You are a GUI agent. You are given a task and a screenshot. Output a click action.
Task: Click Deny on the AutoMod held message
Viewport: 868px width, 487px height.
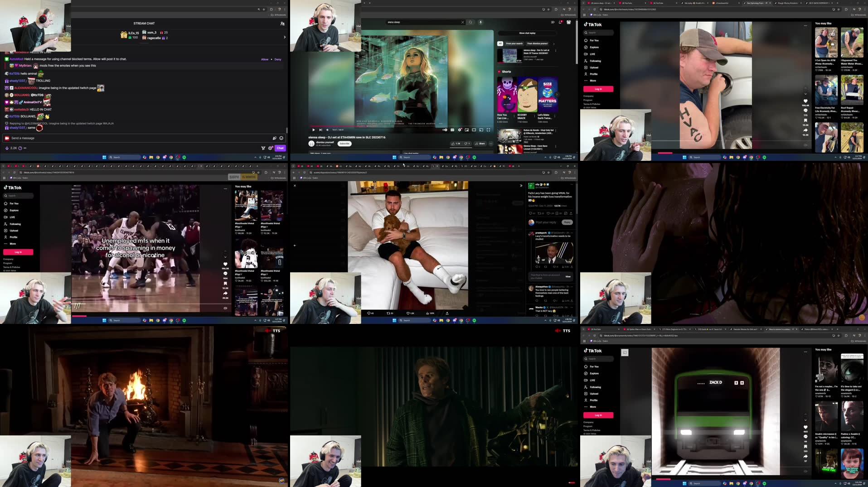pyautogui.click(x=278, y=59)
